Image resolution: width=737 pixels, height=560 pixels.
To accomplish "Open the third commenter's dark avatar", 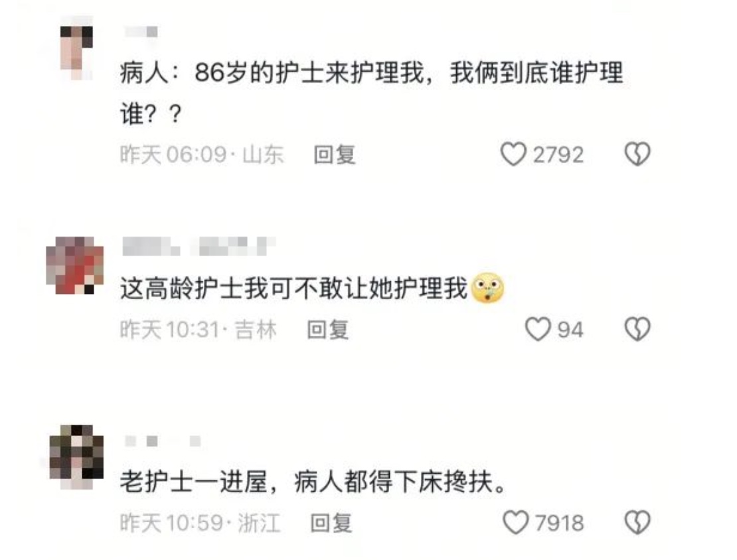I will pyautogui.click(x=76, y=456).
